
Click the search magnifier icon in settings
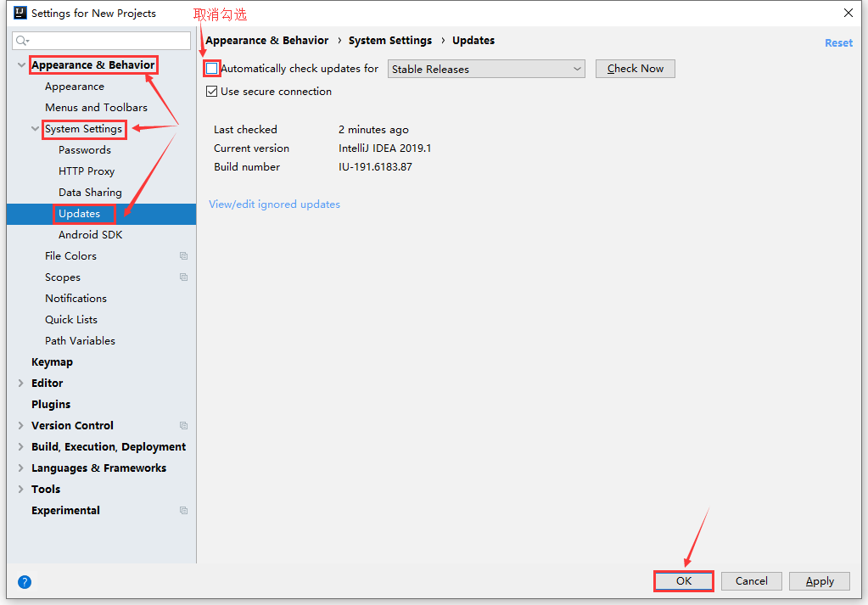pos(22,41)
